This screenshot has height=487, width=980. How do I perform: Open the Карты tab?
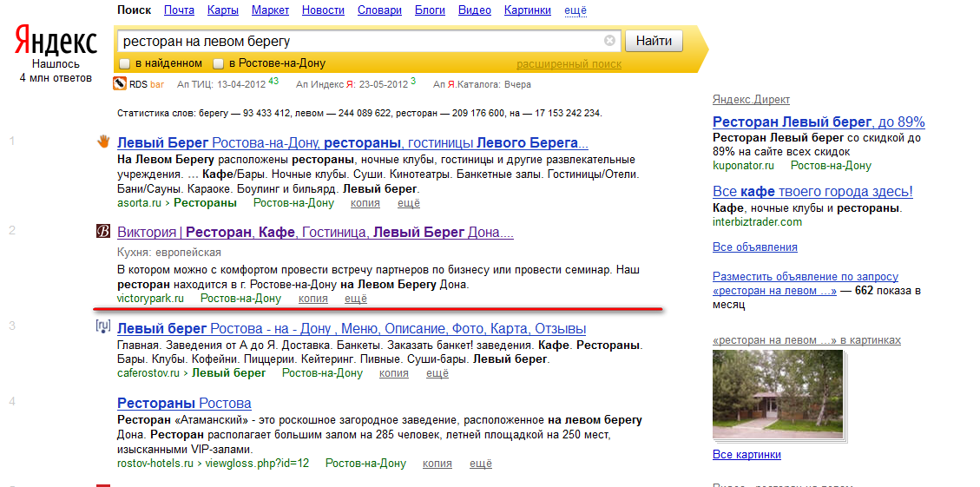[x=223, y=10]
